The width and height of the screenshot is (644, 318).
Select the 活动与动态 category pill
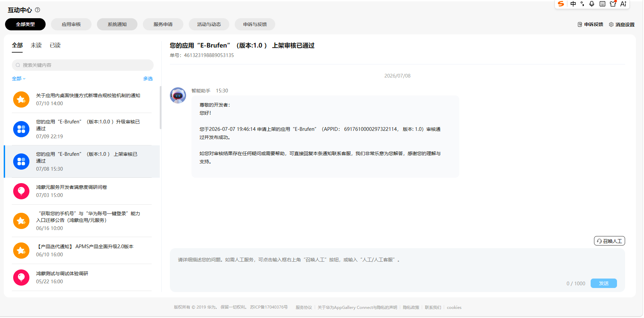[x=209, y=24]
